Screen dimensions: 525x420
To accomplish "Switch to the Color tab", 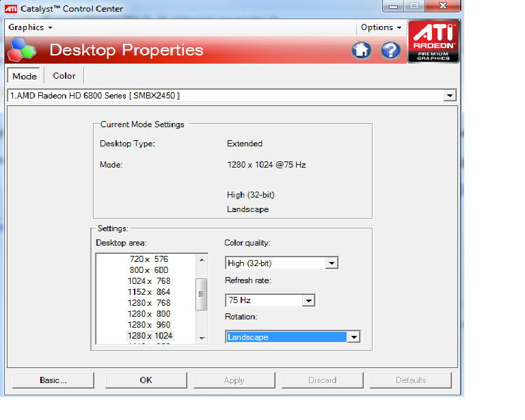I will (64, 76).
